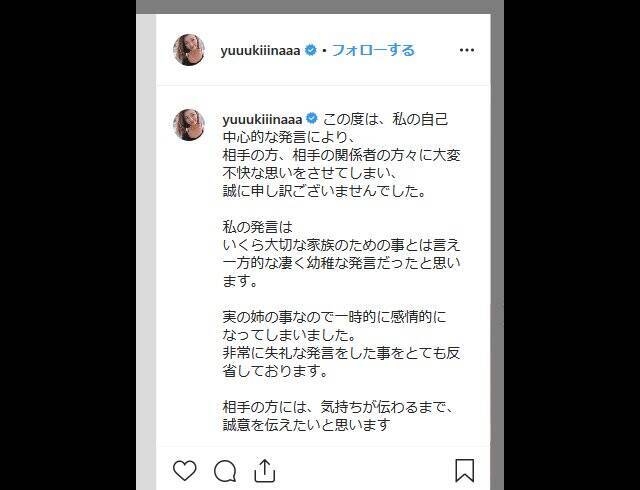Click the final line 誠意を伝えたいと思います

point(307,425)
